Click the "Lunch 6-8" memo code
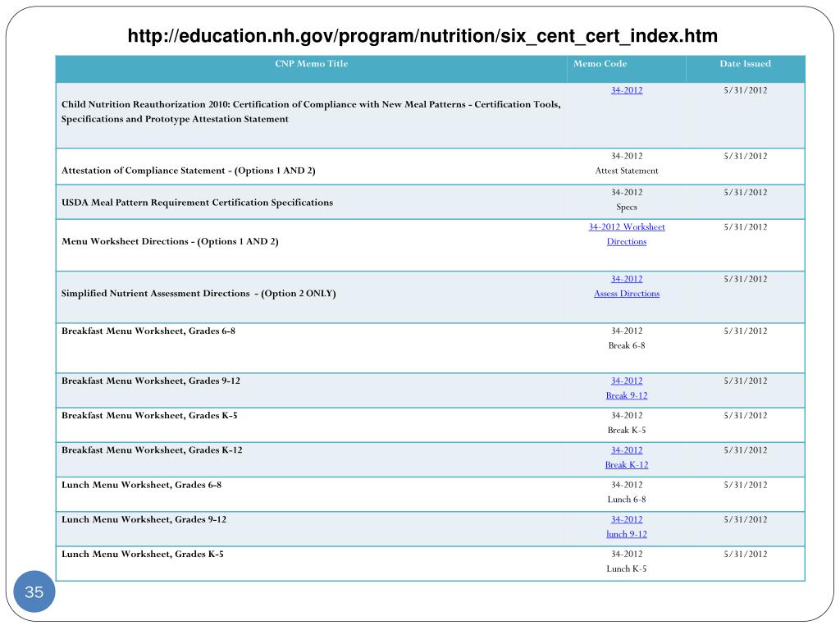The height and width of the screenshot is (630, 840). (626, 500)
